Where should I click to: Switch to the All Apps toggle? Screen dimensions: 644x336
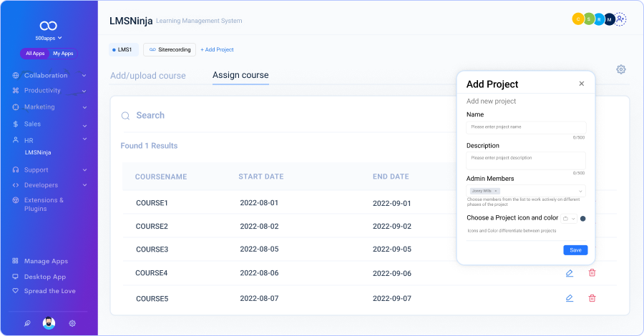34,54
